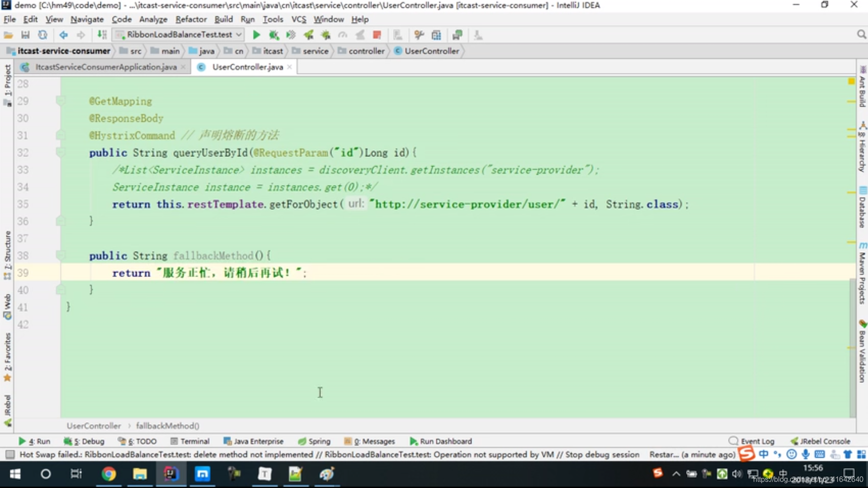
Task: Open the Favorites tool window
Action: tap(7, 357)
